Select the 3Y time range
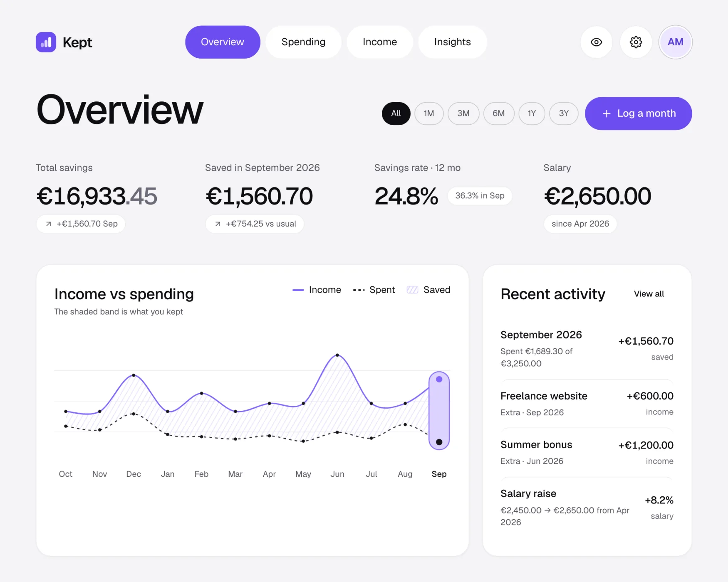This screenshot has height=582, width=728. [x=564, y=113]
